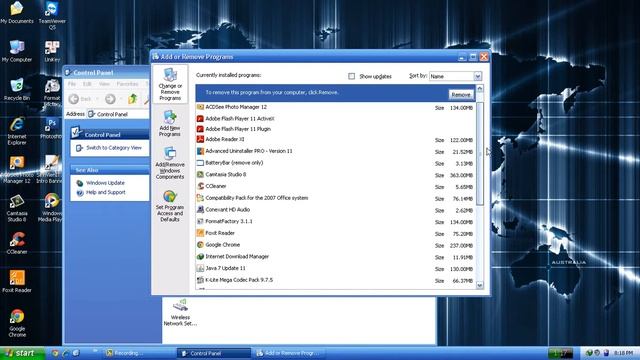This screenshot has height=360, width=640.
Task: Select the Compatibility Pack 2007 Office icon
Action: pos(200,198)
